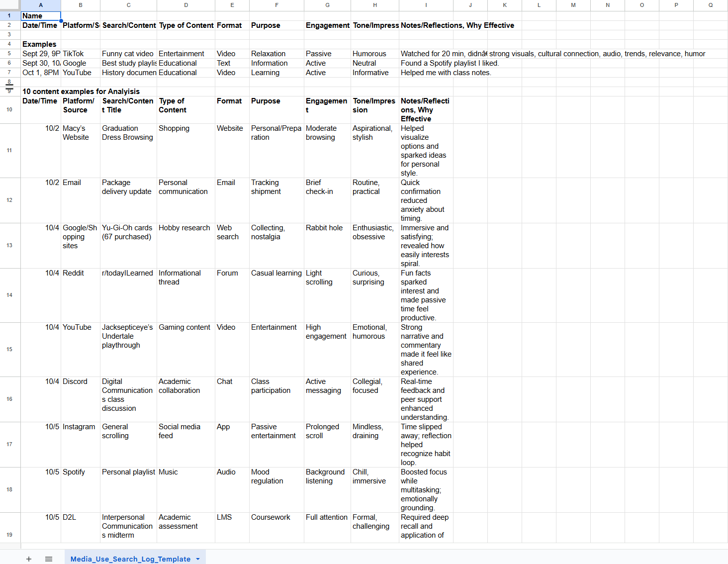Select column A header
The width and height of the screenshot is (728, 564).
coord(41,5)
